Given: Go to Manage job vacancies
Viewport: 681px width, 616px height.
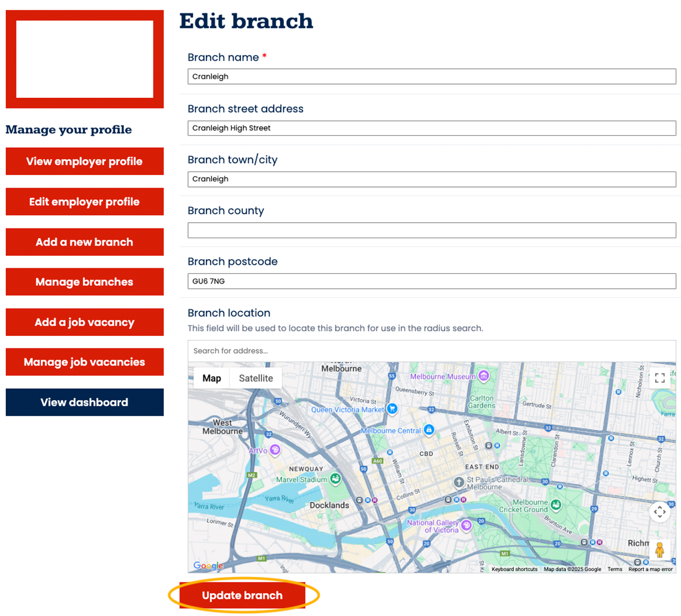Looking at the screenshot, I should click(85, 362).
